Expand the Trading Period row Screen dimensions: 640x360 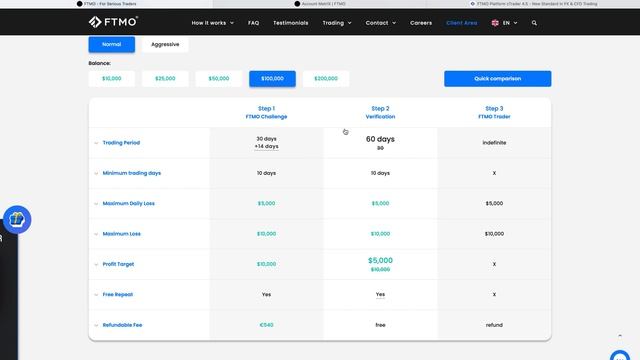96,143
